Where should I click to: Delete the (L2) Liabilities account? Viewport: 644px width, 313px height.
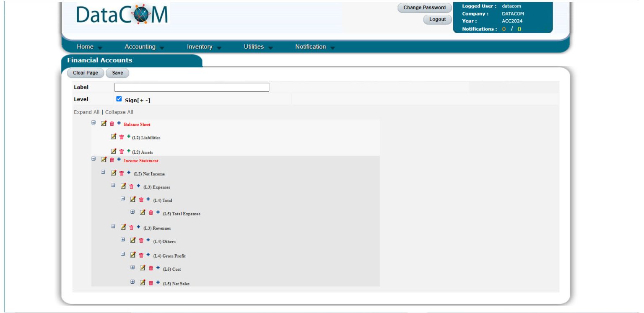[122, 137]
